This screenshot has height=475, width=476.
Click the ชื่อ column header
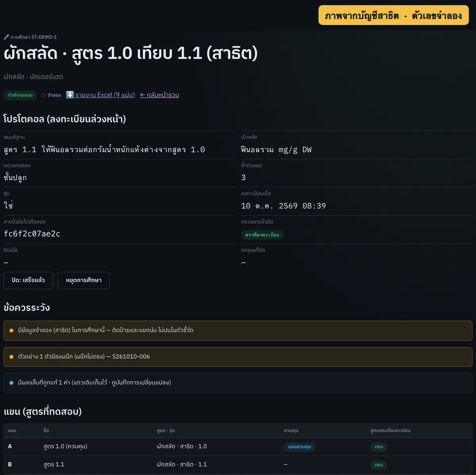[x=46, y=431]
